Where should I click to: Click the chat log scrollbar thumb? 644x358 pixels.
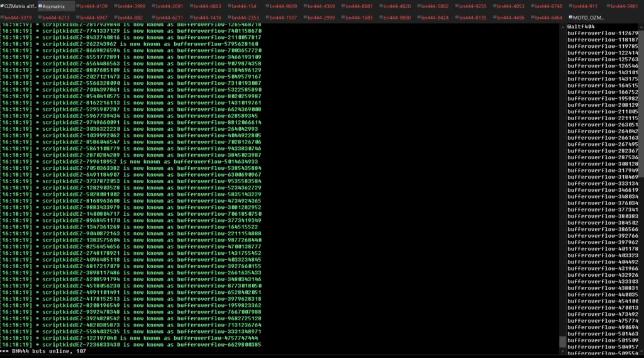click(x=563, y=342)
